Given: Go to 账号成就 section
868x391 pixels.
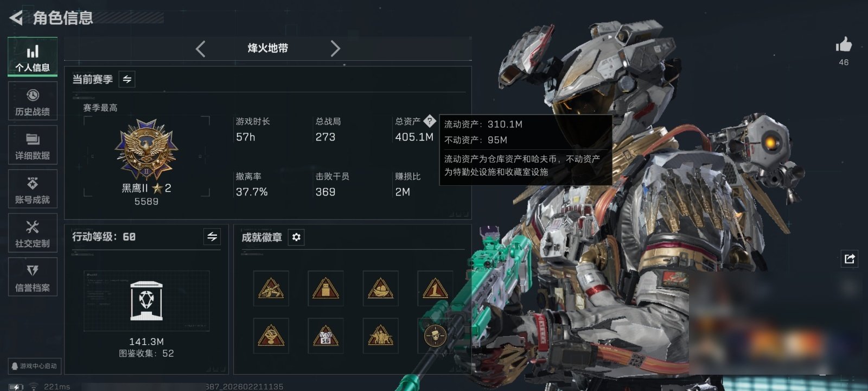Looking at the screenshot, I should pyautogui.click(x=33, y=189).
